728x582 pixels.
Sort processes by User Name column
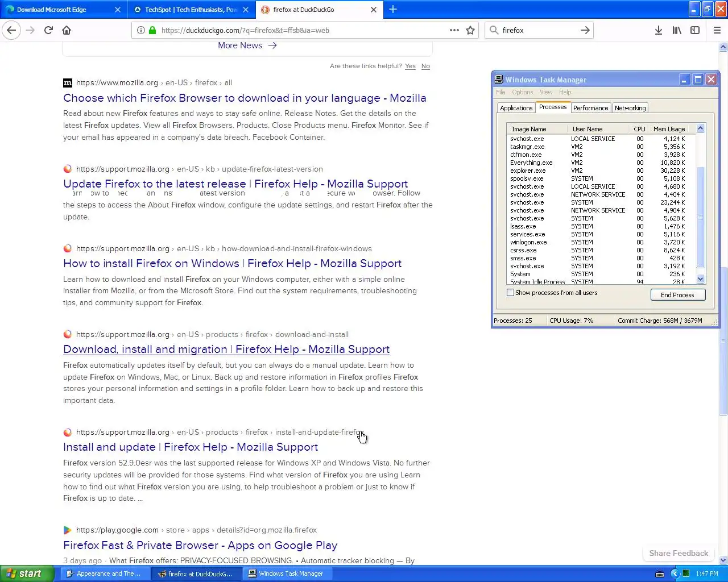pyautogui.click(x=598, y=129)
